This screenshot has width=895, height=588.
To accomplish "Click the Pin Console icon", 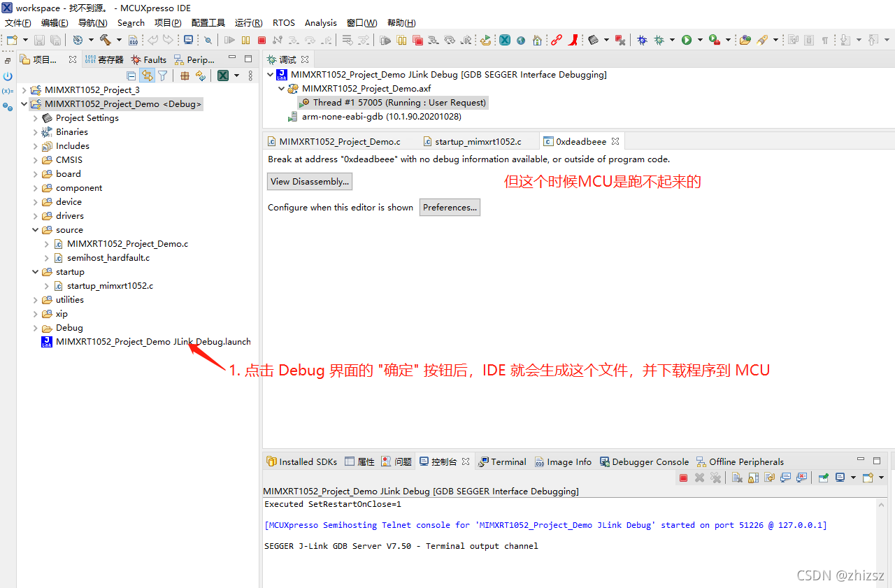I will tap(824, 478).
